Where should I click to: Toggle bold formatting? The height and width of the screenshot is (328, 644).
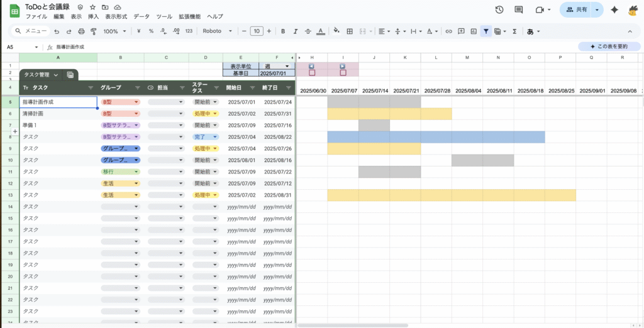pos(283,31)
